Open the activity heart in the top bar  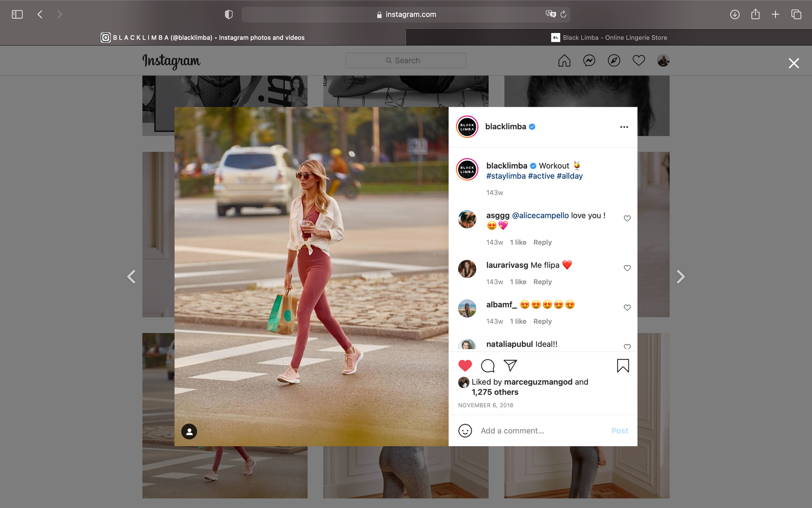(x=638, y=61)
